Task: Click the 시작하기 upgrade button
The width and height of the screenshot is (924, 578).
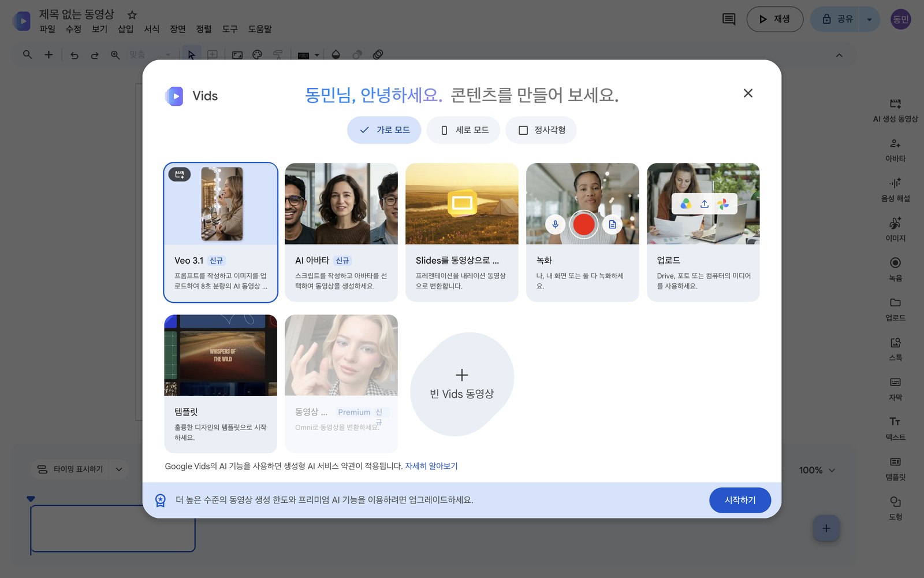Action: pos(740,500)
